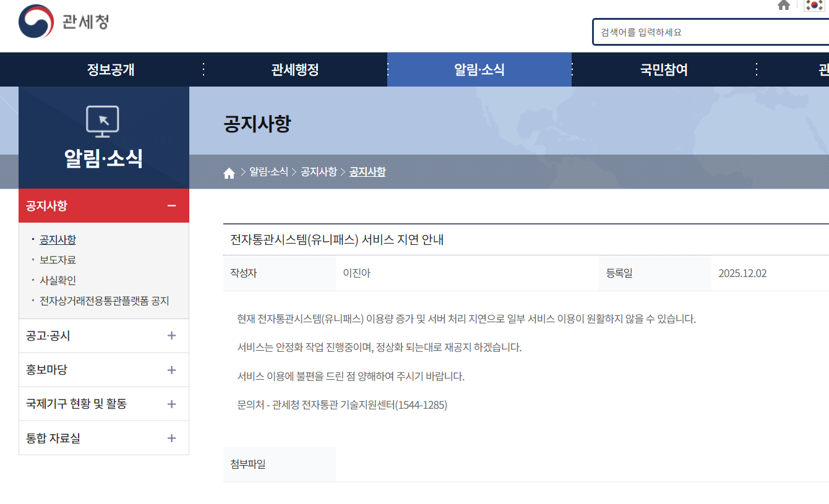
Task: Click the Korean flag language icon
Action: click(x=814, y=6)
